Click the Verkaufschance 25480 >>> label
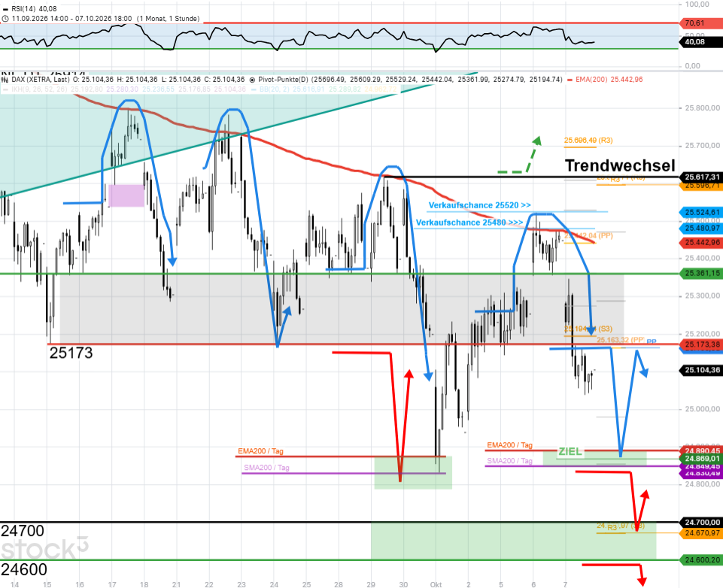 [x=469, y=223]
